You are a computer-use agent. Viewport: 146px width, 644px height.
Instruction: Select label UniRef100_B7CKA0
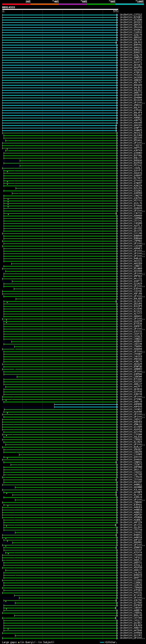click(131, 379)
